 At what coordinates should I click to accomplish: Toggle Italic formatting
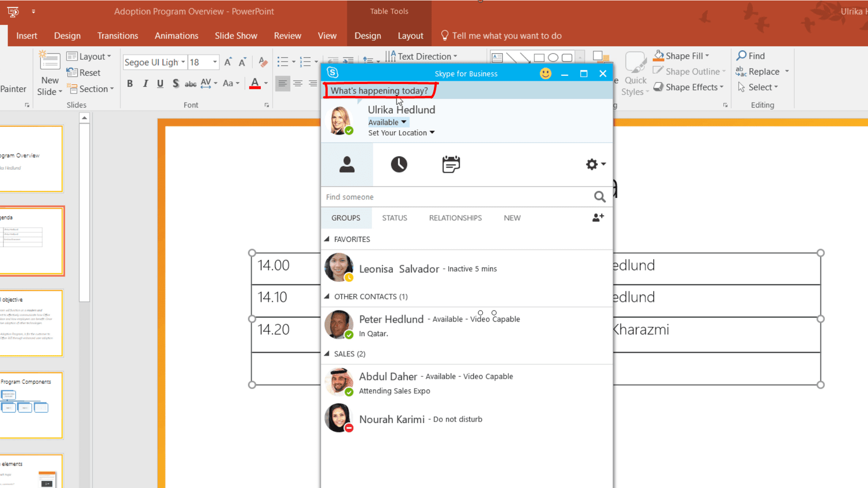pos(145,84)
